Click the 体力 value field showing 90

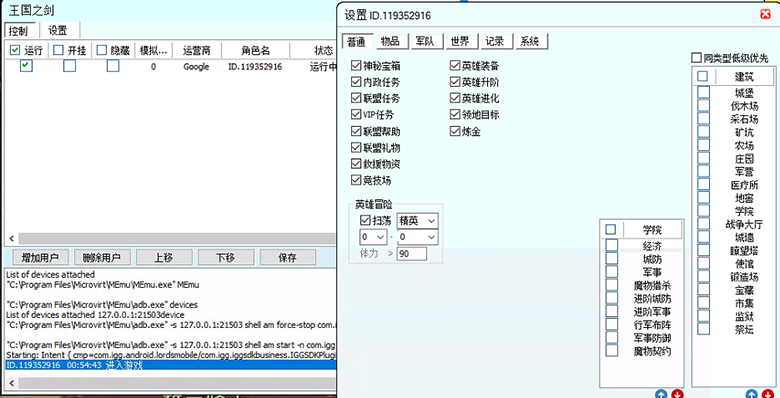click(411, 254)
